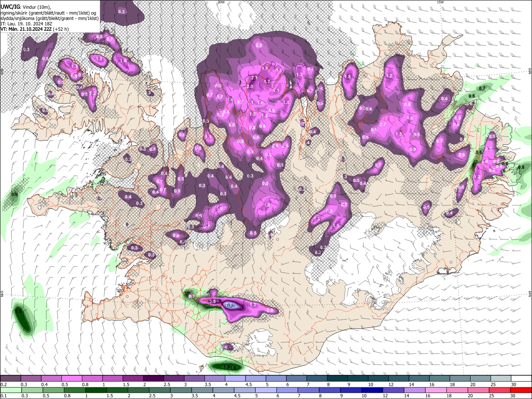Select the 'VT: Mán. 21.10.2024 22Z' valid time
532x399 pixels.
click(x=26, y=29)
